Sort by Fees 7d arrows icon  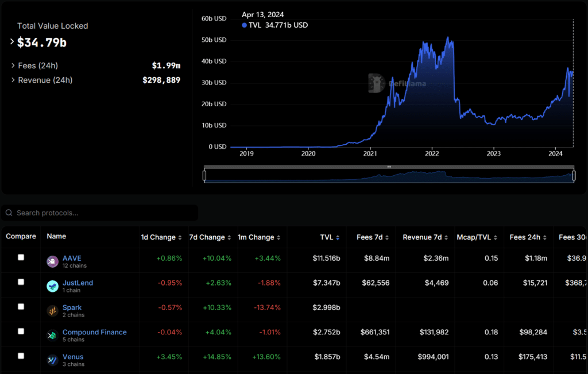tap(387, 237)
